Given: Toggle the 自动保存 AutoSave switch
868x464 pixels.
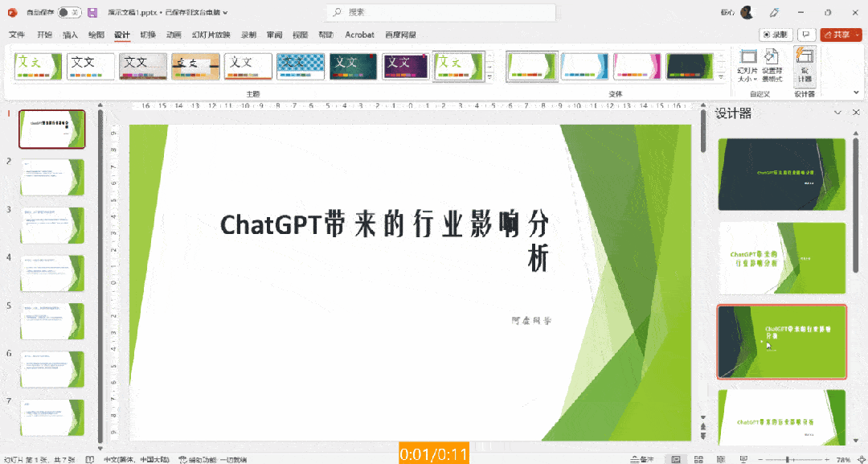Looking at the screenshot, I should click(x=70, y=12).
